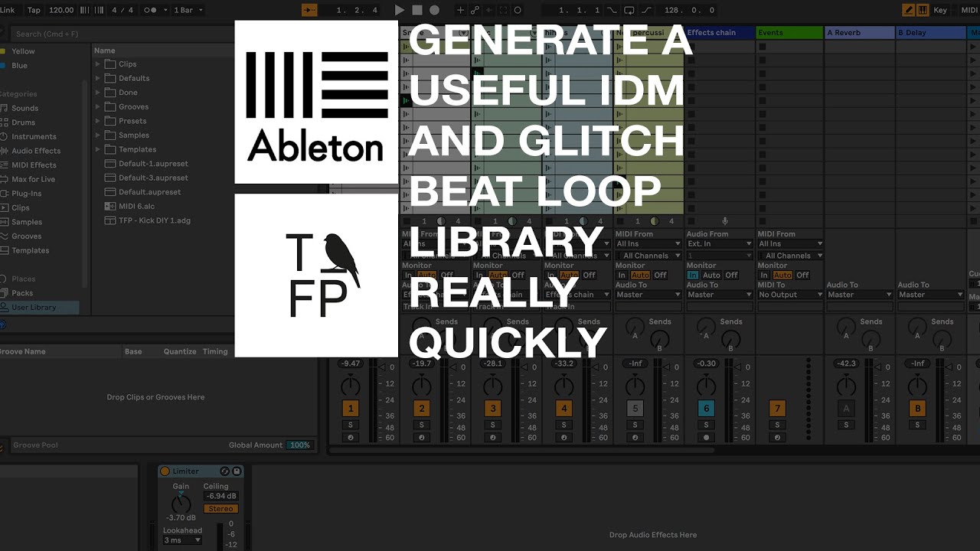This screenshot has width=980, height=551.
Task: Click the MIDI Arrangement Overdub plus icon
Action: tap(460, 10)
